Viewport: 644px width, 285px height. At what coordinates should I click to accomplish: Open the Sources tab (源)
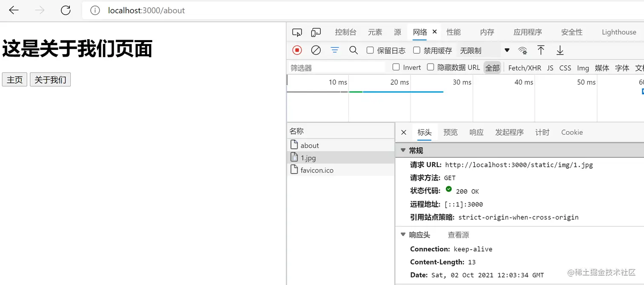click(397, 32)
